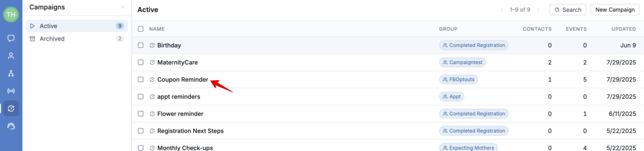Open the Campaigntest group tag
This screenshot has width=644, height=151.
click(x=462, y=62)
